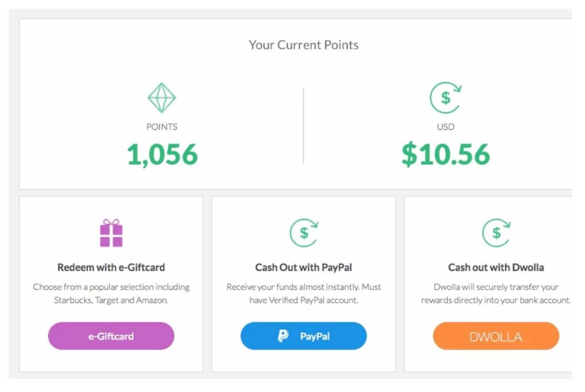Image resolution: width=585 pixels, height=392 pixels.
Task: Click the vertical divider between points and USD
Action: pyautogui.click(x=303, y=126)
